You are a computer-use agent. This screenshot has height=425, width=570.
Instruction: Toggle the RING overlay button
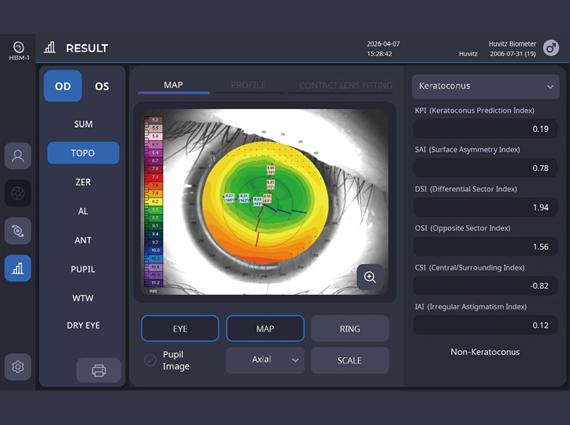[350, 329]
